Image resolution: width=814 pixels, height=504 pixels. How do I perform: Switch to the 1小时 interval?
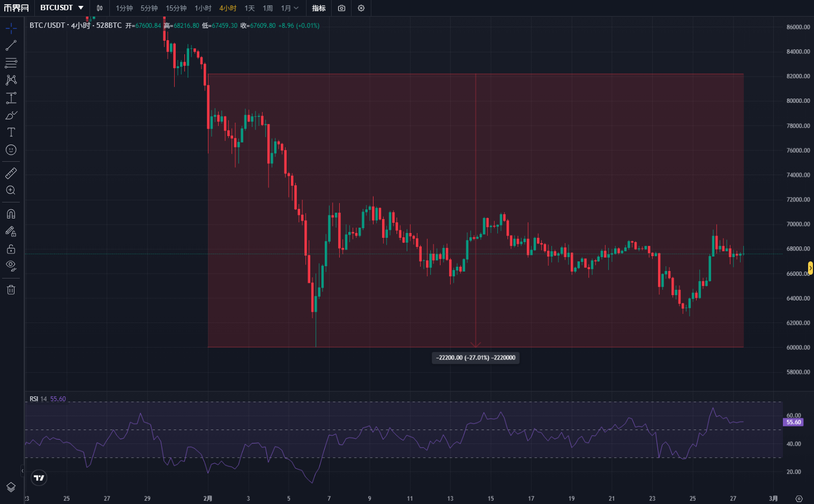click(203, 8)
